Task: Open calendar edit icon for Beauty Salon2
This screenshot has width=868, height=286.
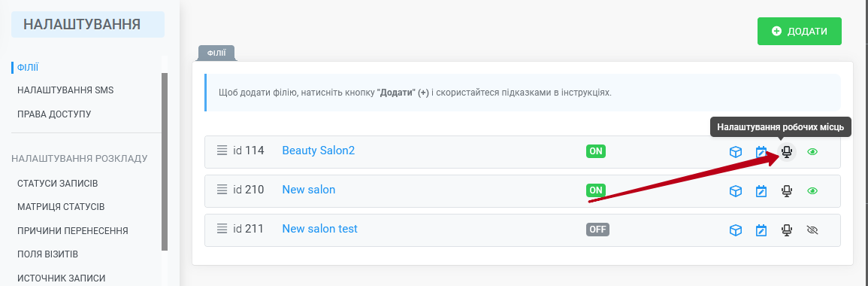Action: pos(761,152)
